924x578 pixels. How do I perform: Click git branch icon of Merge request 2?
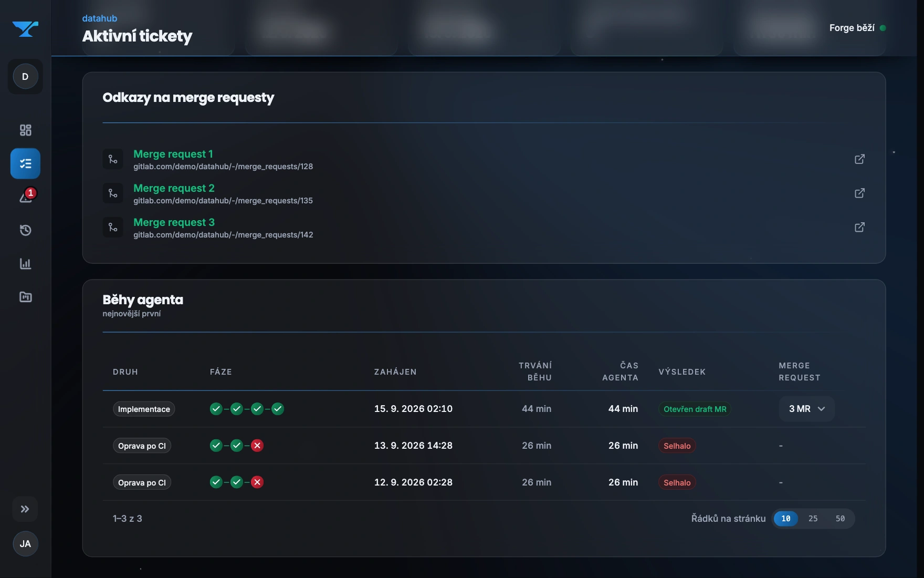pyautogui.click(x=113, y=193)
